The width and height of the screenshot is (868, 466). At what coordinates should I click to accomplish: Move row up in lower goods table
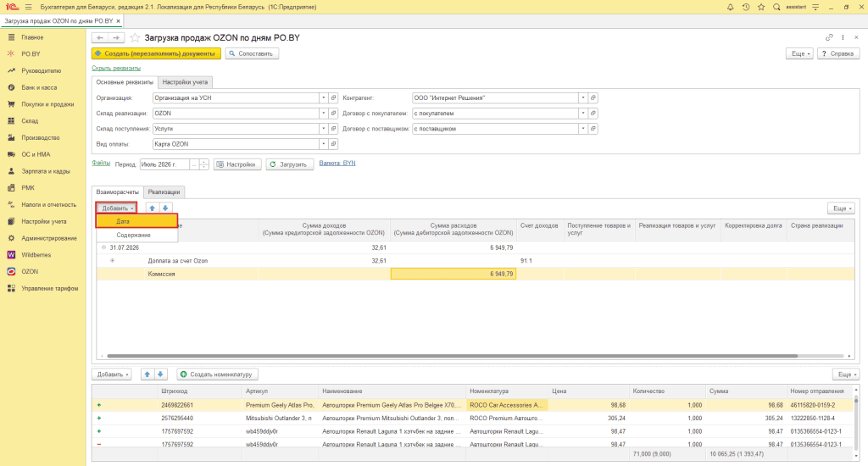pyautogui.click(x=147, y=374)
